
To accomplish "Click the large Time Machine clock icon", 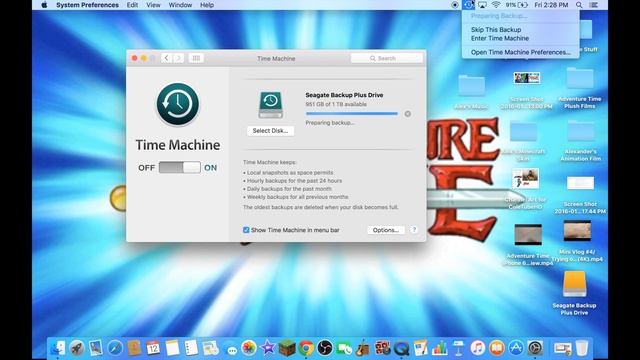I will click(178, 104).
